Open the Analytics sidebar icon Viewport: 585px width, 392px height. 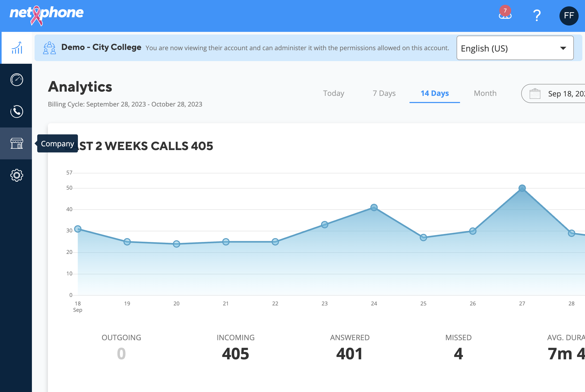click(16, 48)
